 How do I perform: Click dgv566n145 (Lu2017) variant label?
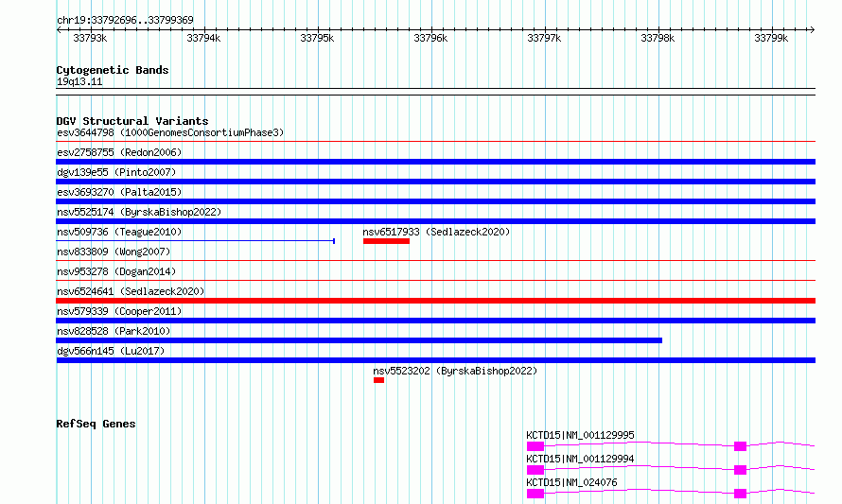click(111, 351)
